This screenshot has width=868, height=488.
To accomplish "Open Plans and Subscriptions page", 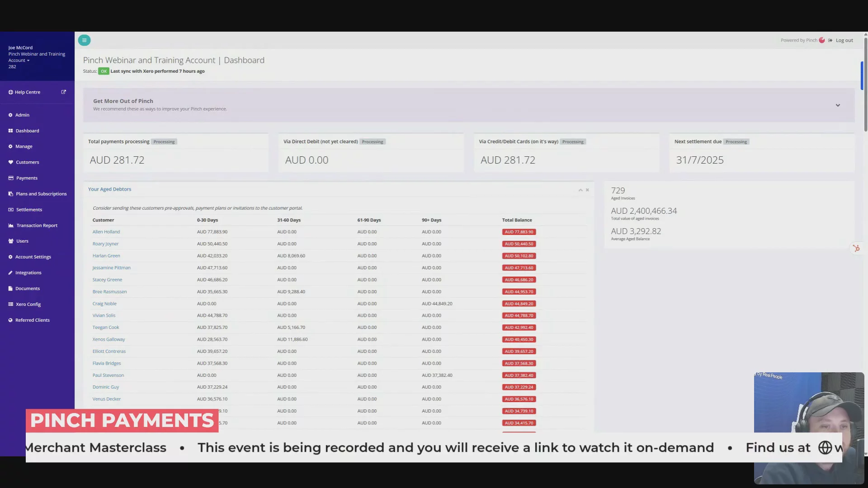I will 41,194.
